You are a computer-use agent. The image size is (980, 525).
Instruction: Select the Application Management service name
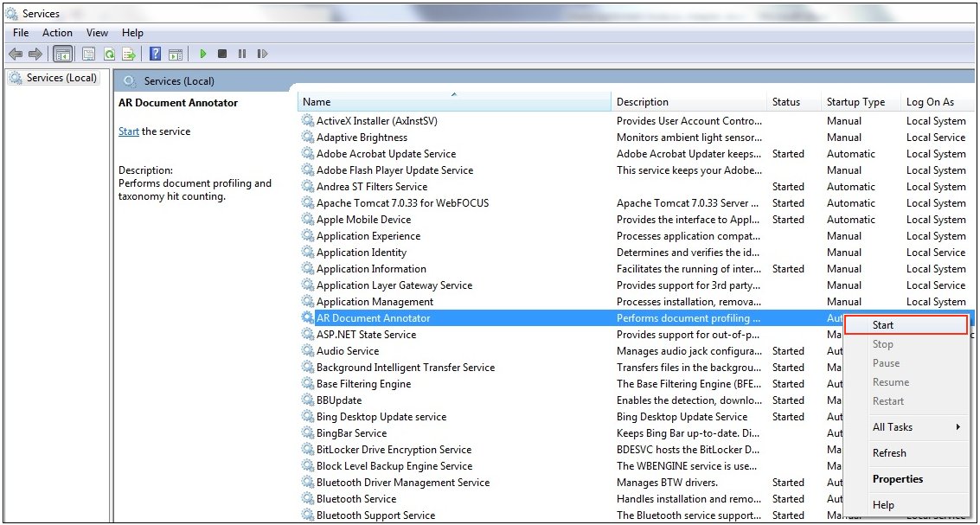click(x=375, y=302)
